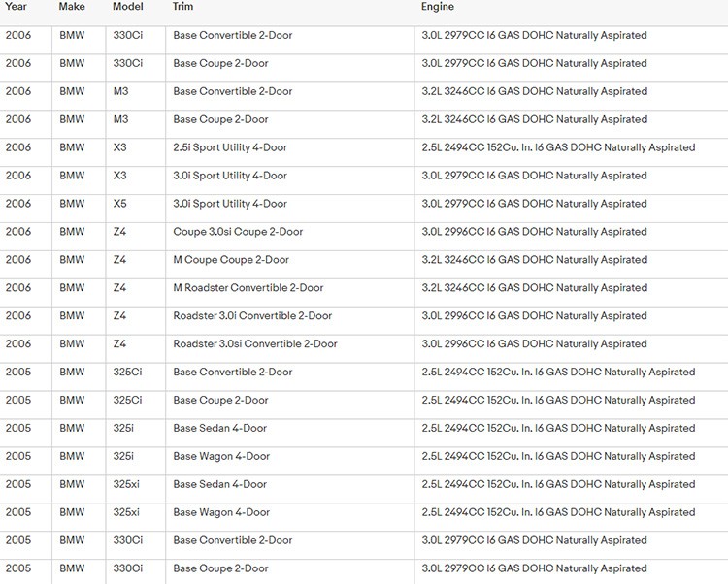The image size is (728, 584).
Task: Click 325i model in Base Sedan row
Action: point(123,428)
